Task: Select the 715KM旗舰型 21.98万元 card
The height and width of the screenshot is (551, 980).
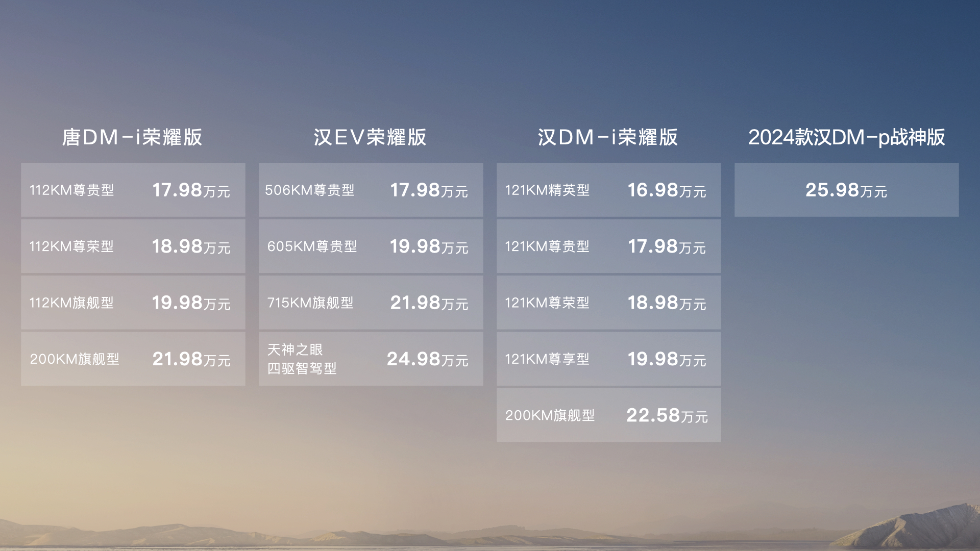Action: (x=371, y=303)
